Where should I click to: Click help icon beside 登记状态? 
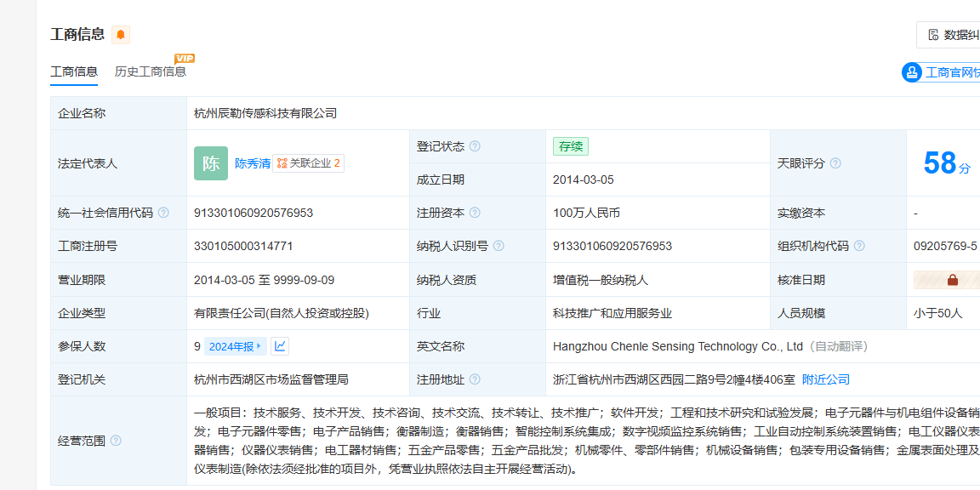point(475,146)
